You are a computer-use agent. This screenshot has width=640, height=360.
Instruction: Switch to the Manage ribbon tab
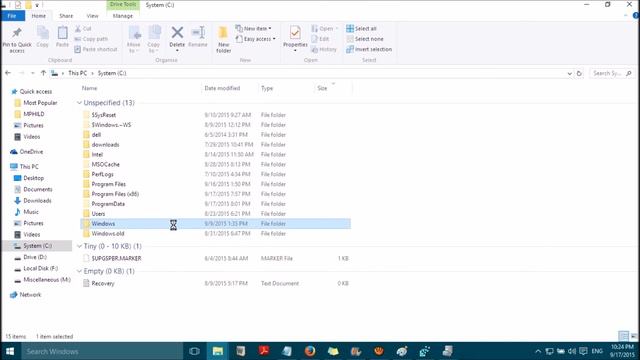123,16
